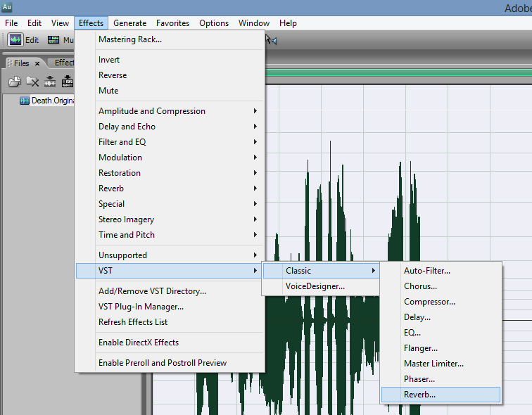532x415 pixels.
Task: Choose Invert from Effects menu
Action: tap(170, 60)
